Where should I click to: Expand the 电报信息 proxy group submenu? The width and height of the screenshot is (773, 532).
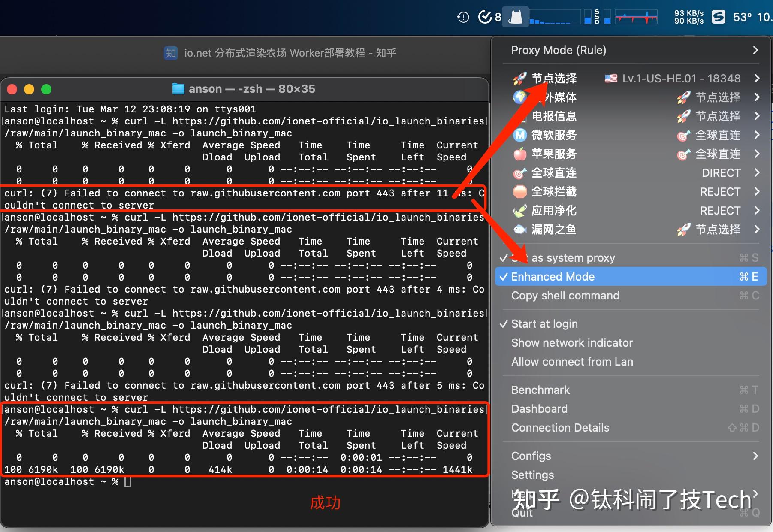point(631,116)
